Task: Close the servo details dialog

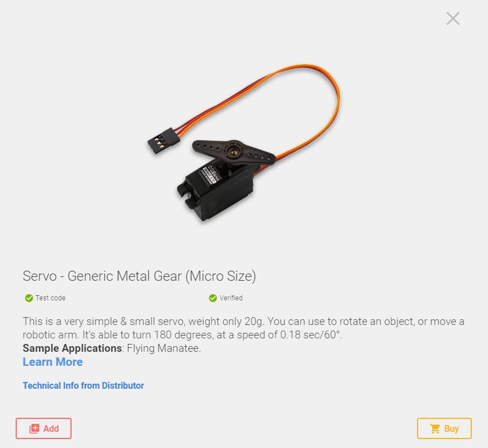Action: [453, 18]
